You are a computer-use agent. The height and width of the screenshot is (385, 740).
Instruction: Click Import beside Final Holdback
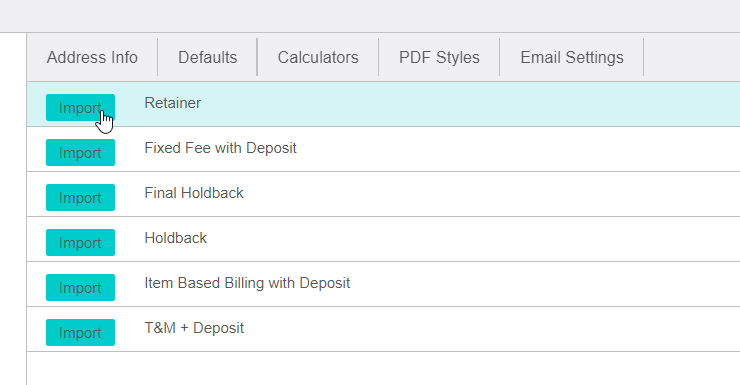[x=80, y=197]
